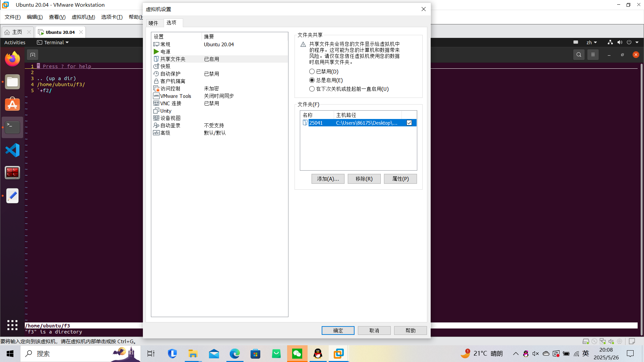This screenshot has width=644, height=362.
Task: Switch to the 硬件 tab
Action: (x=153, y=23)
